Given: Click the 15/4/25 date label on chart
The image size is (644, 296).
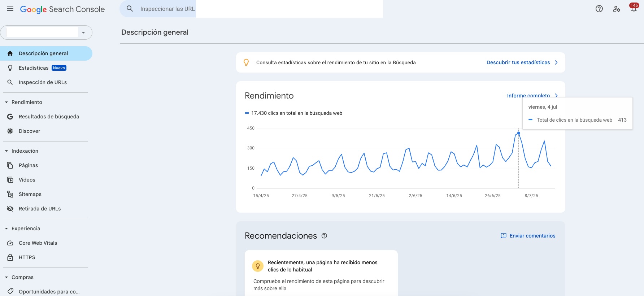Looking at the screenshot, I should click(x=261, y=196).
